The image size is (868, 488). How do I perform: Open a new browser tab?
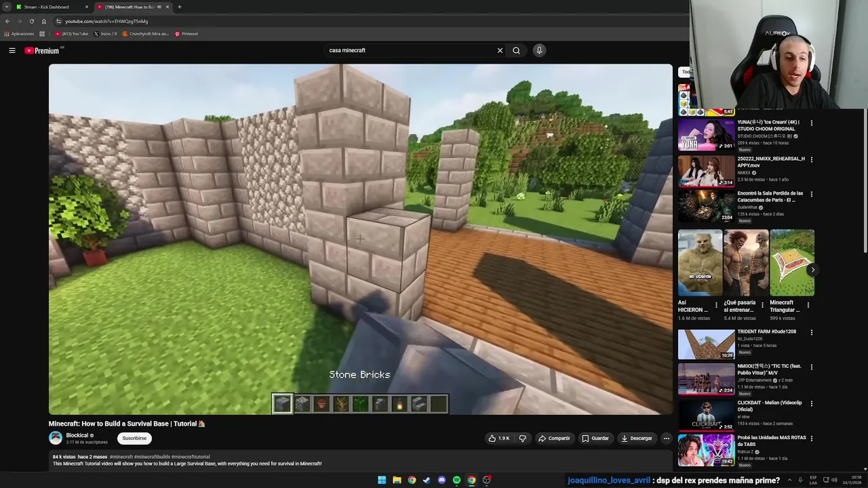[179, 7]
